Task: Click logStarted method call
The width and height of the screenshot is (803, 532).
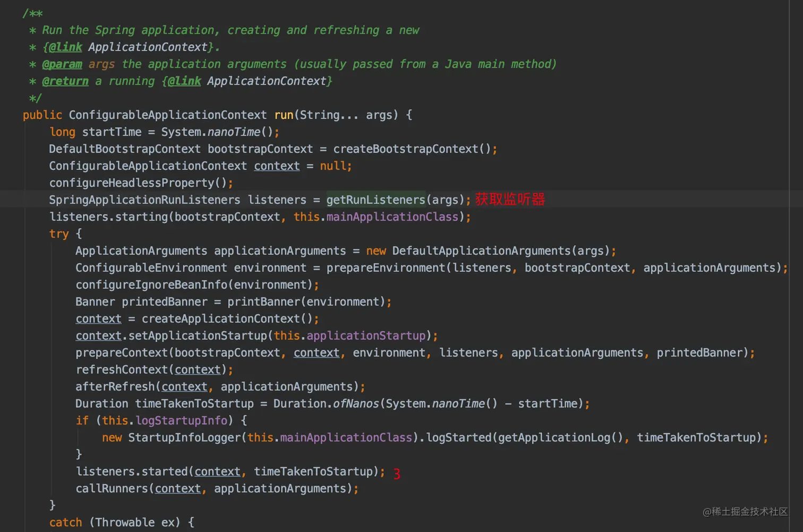Action: point(459,438)
